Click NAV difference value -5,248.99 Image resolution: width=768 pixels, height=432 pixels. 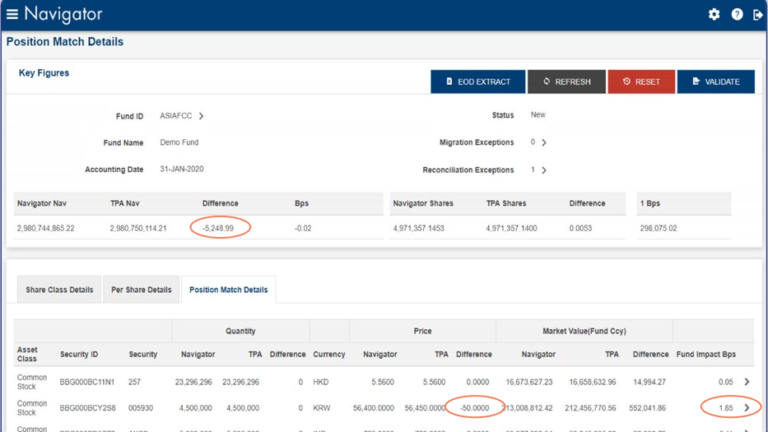[218, 228]
